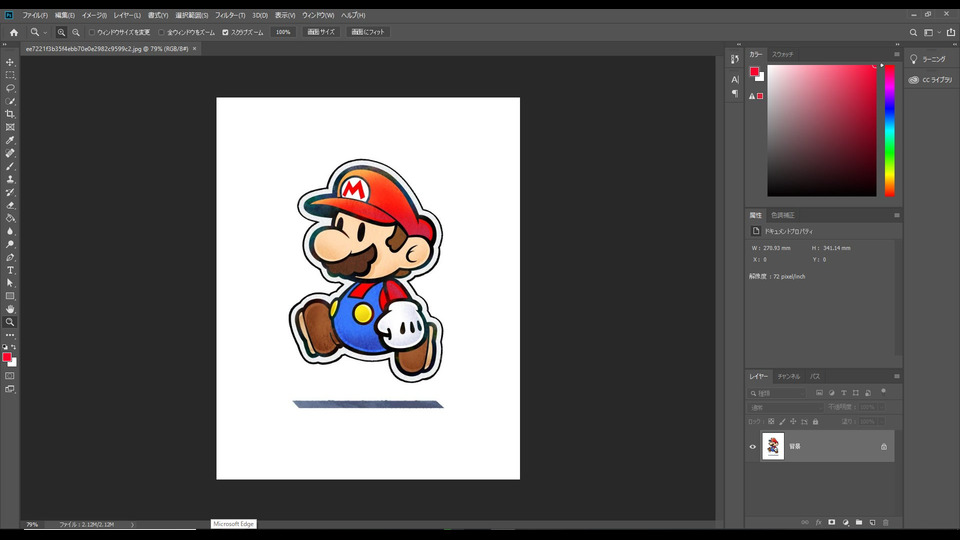Click the 背景 layer thumbnail
960x540 pixels.
click(773, 446)
